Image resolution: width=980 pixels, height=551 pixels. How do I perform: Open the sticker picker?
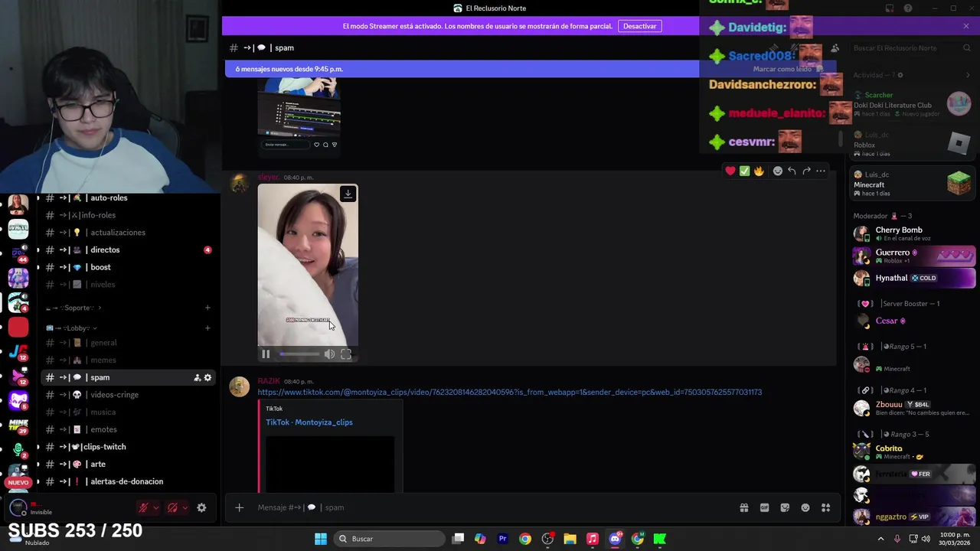[785, 507]
